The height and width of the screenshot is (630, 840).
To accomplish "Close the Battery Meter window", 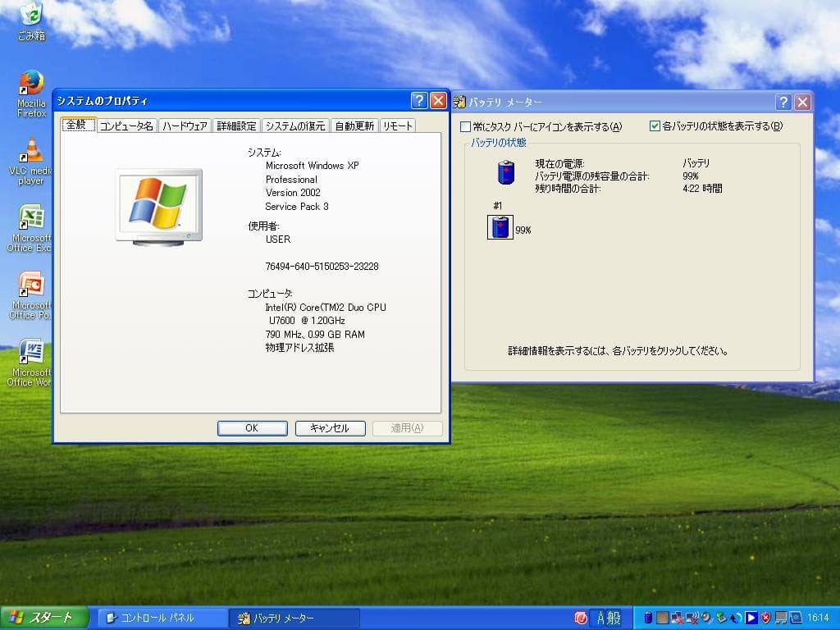I will pos(802,102).
